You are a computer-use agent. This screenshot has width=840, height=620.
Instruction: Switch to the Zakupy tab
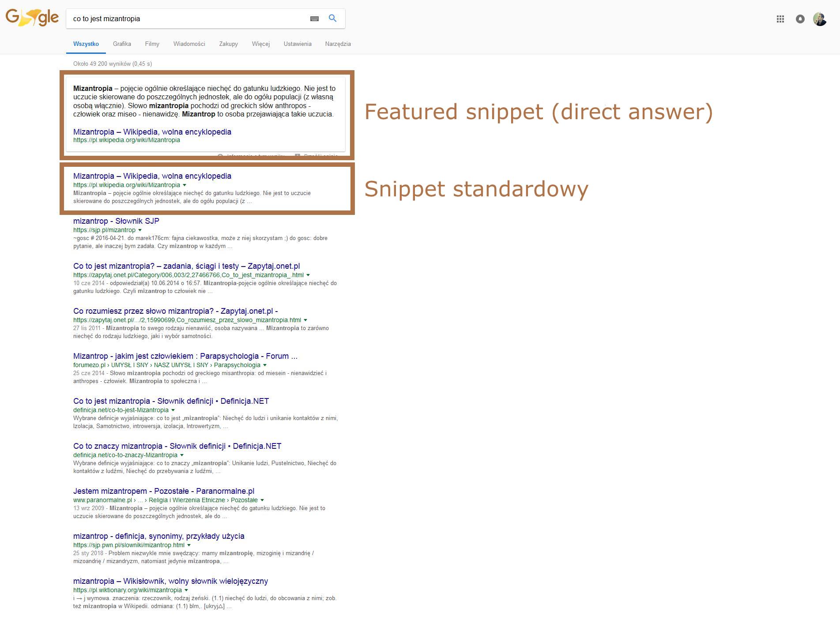(x=229, y=44)
